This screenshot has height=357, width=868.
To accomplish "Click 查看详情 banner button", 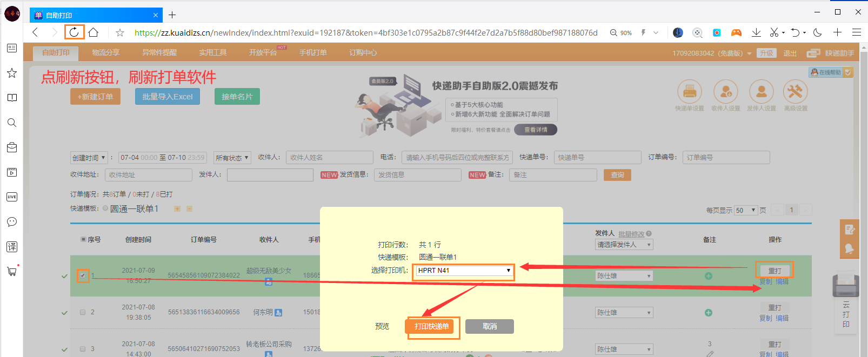I will click(x=536, y=130).
